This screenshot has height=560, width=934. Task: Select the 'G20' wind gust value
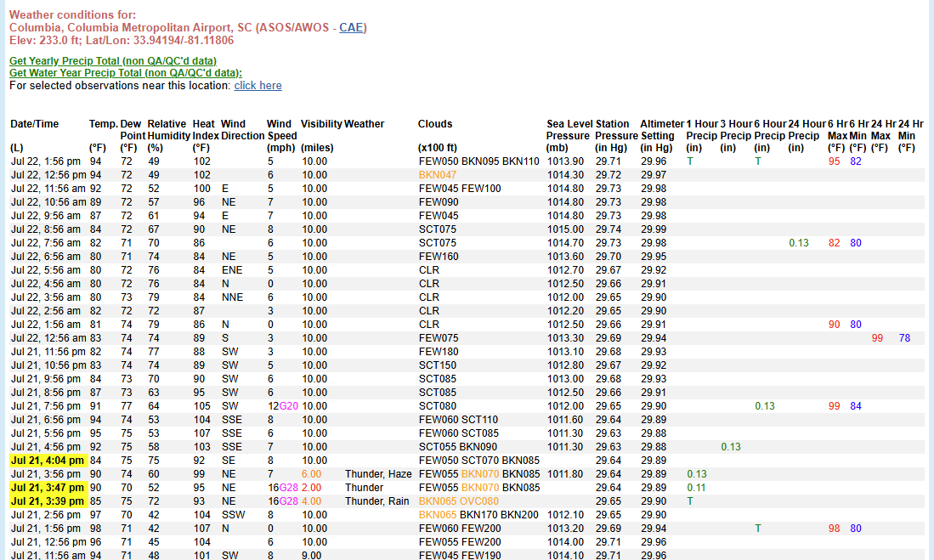289,405
